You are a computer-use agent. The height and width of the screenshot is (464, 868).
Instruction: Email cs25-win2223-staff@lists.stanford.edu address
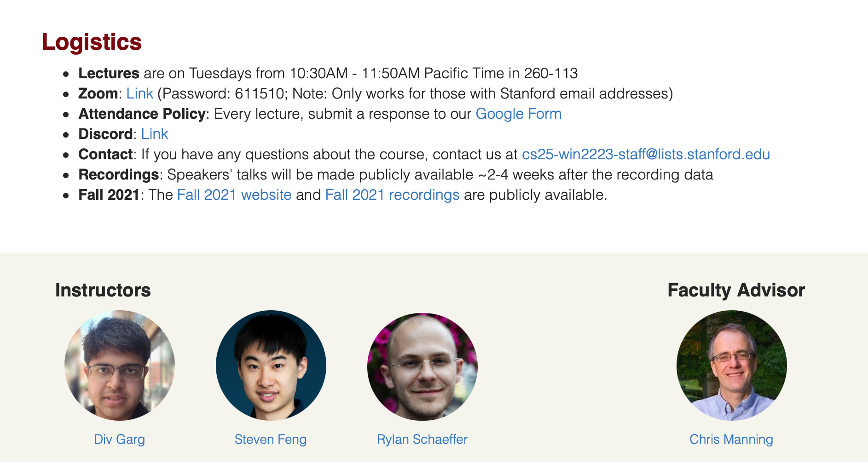pyautogui.click(x=646, y=154)
